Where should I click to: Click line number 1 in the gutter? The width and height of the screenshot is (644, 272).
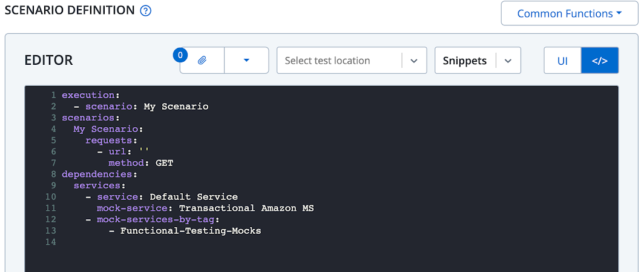coord(53,95)
